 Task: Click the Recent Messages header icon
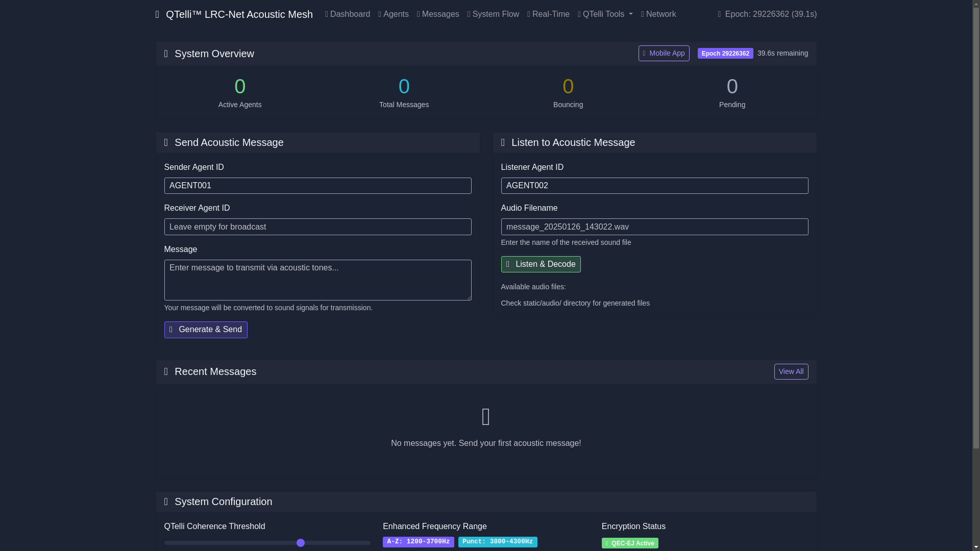165,371
